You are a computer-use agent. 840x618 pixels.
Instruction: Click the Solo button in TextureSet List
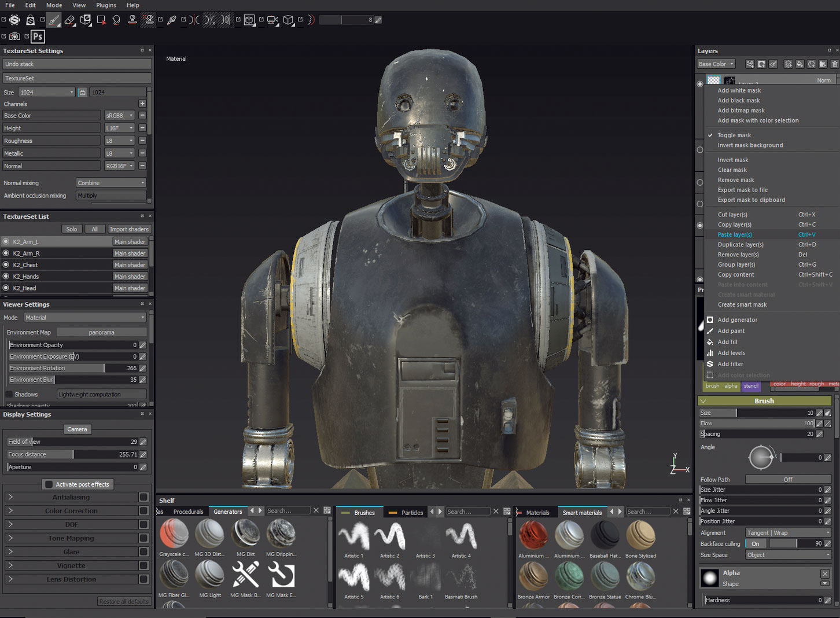pos(72,229)
